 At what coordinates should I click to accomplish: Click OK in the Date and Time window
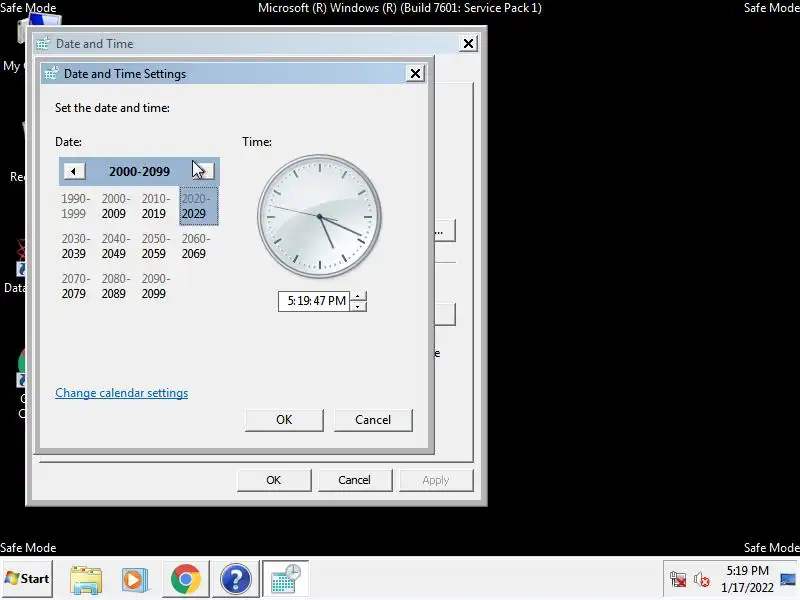(x=274, y=480)
